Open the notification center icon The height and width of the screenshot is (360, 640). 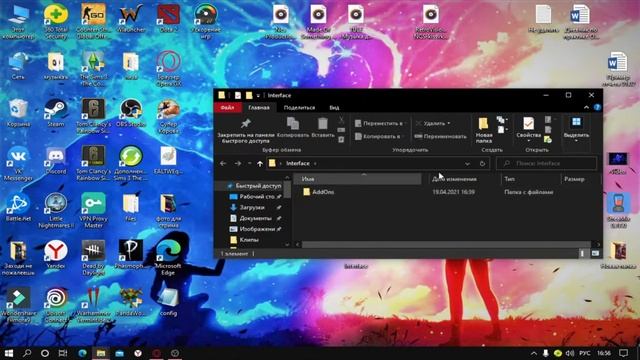[623, 353]
